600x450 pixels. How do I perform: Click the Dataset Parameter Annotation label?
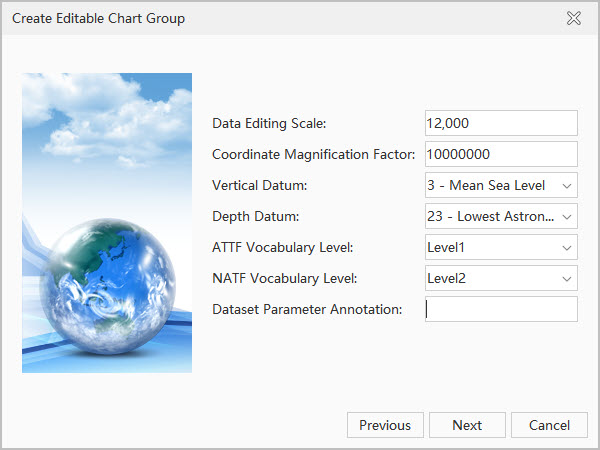click(307, 310)
